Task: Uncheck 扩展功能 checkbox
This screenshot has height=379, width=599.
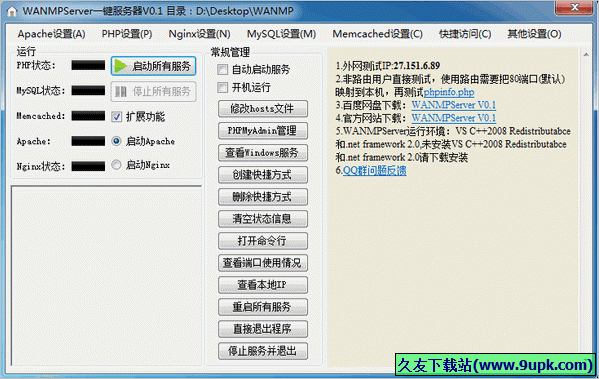Action: tap(117, 117)
